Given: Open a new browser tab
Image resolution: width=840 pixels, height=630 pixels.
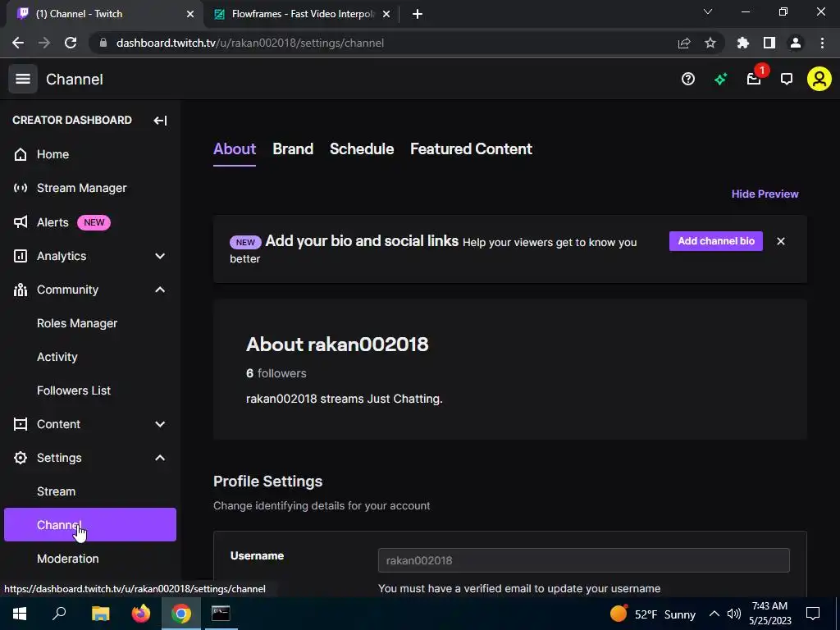Looking at the screenshot, I should (418, 14).
